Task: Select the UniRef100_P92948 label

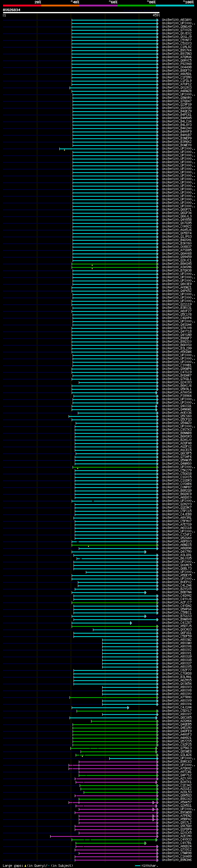Action: click(x=177, y=64)
